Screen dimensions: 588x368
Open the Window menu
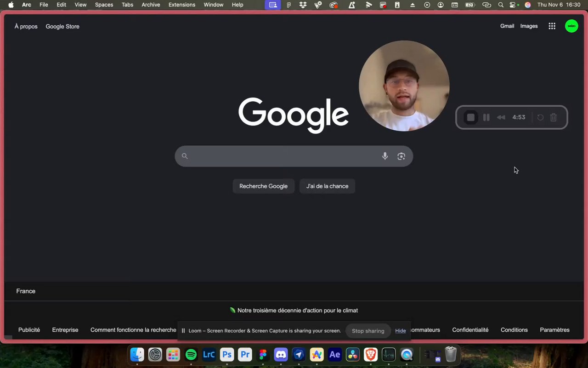pos(213,5)
